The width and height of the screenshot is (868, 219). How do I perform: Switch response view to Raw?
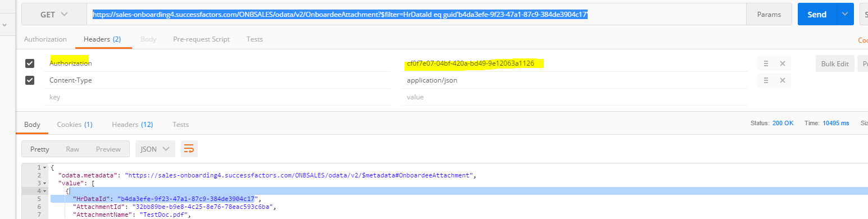click(x=72, y=149)
